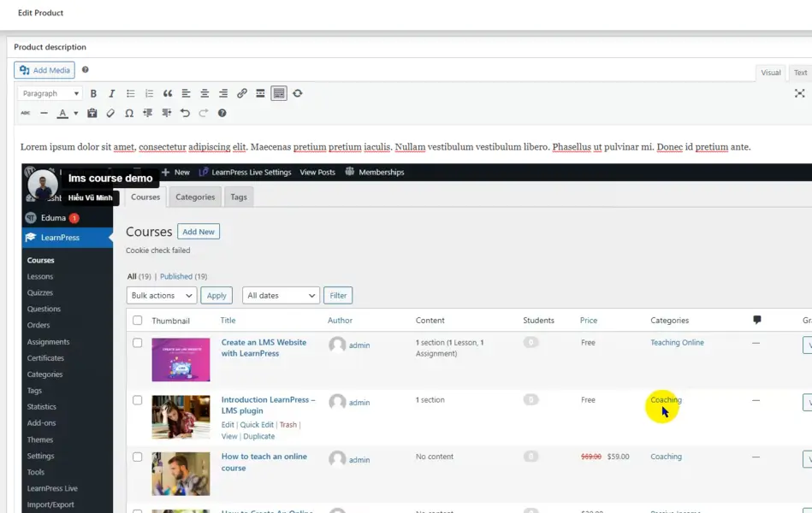Click the insert/edit link icon
Screen dimensions: 812x513
pos(242,93)
